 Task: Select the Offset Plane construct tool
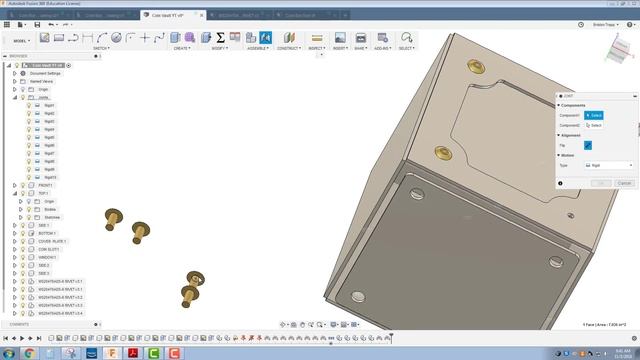pos(289,38)
